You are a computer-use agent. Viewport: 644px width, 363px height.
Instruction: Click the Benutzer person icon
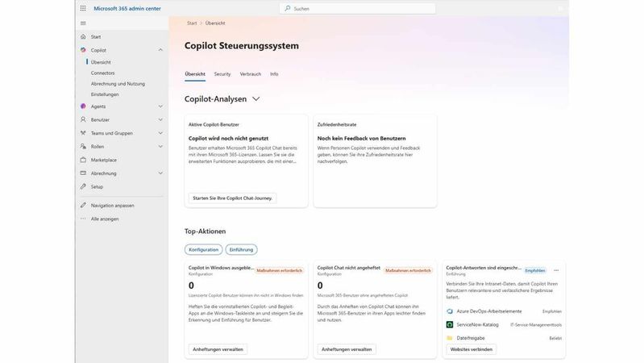coord(83,119)
